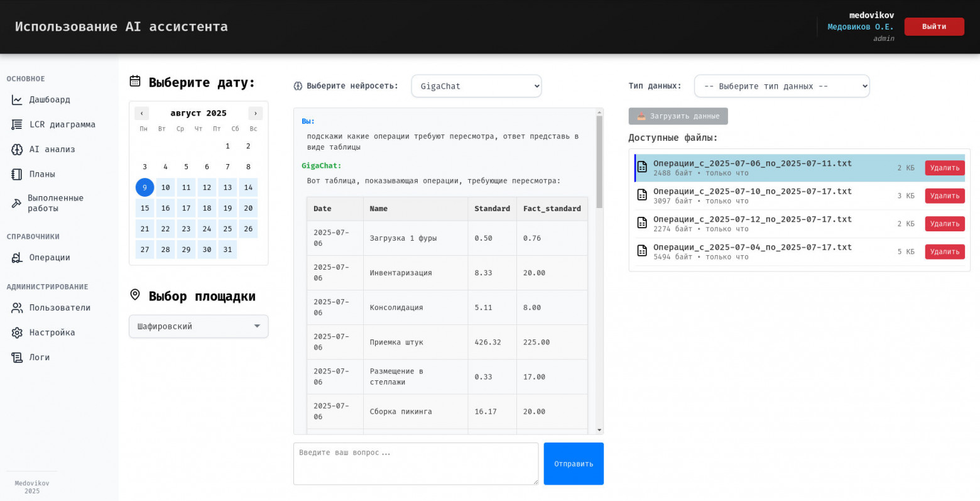Go to previous month in calendar

[142, 113]
